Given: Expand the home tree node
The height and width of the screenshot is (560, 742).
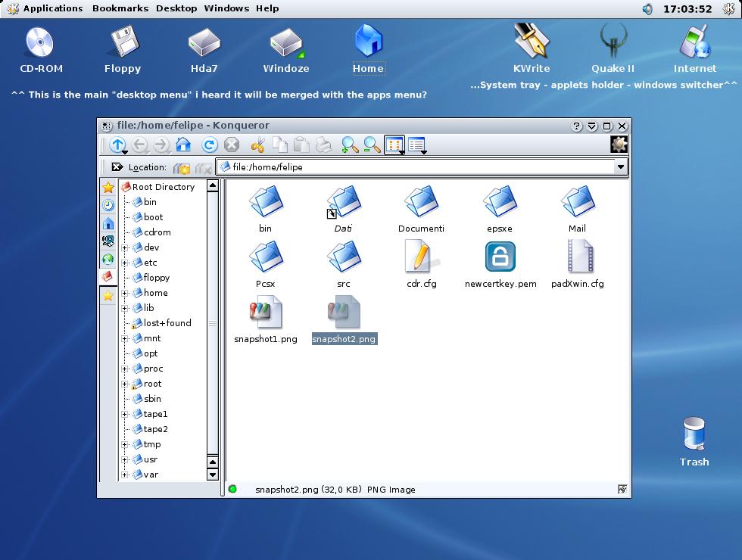Looking at the screenshot, I should pyautogui.click(x=125, y=293).
